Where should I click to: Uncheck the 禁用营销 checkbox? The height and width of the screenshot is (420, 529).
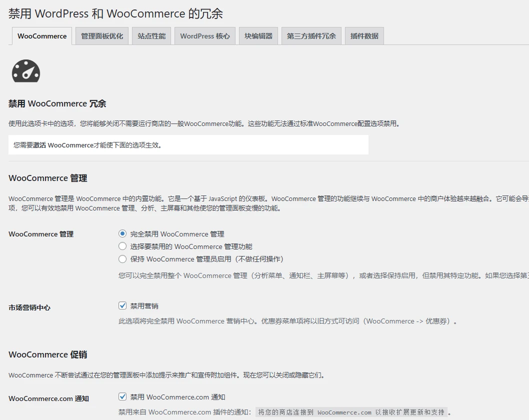122,305
